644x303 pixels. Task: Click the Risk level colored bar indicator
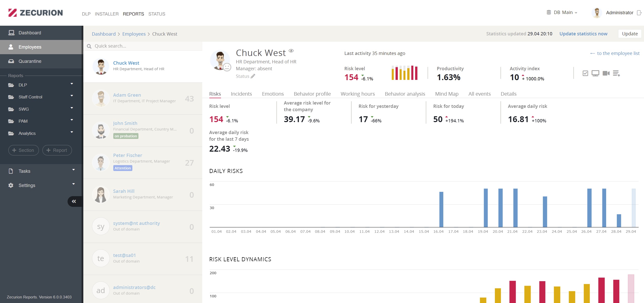(404, 73)
